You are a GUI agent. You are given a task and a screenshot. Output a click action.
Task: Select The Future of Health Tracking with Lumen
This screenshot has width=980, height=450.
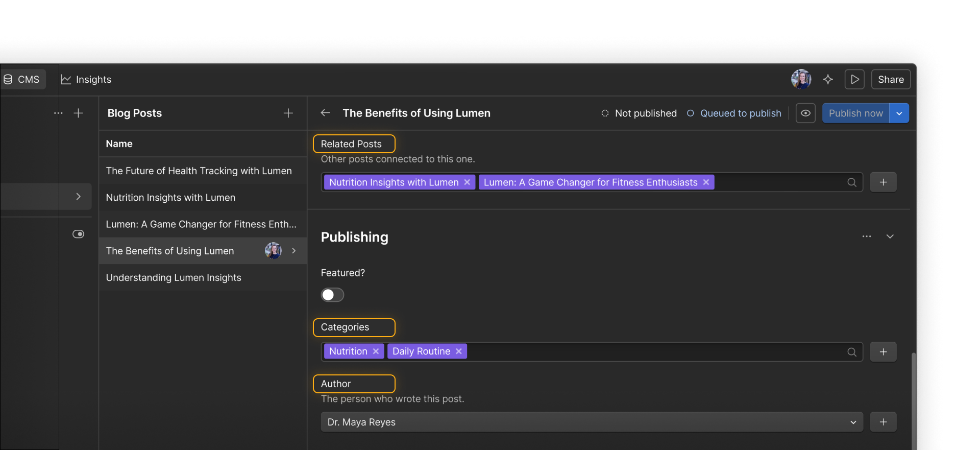(x=203, y=171)
